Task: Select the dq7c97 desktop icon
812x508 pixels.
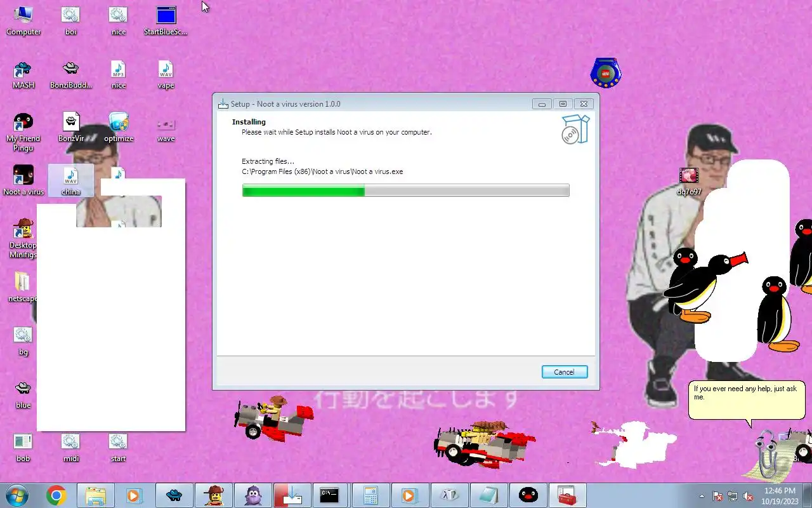Action: pos(689,182)
